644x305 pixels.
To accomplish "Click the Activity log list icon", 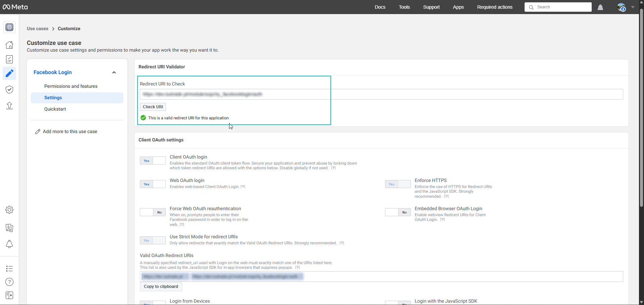I will pyautogui.click(x=9, y=268).
